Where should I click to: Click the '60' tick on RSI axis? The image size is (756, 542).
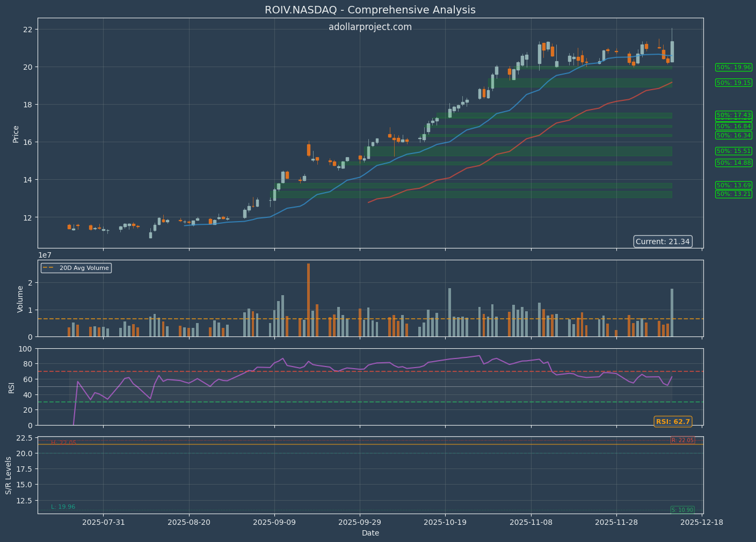(28, 379)
